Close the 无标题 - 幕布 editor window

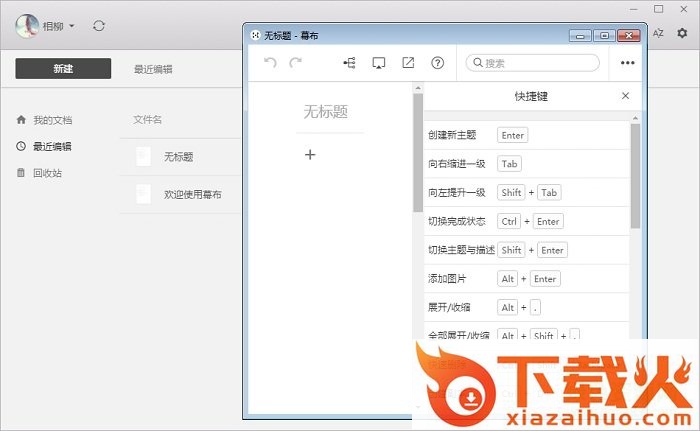tap(629, 36)
